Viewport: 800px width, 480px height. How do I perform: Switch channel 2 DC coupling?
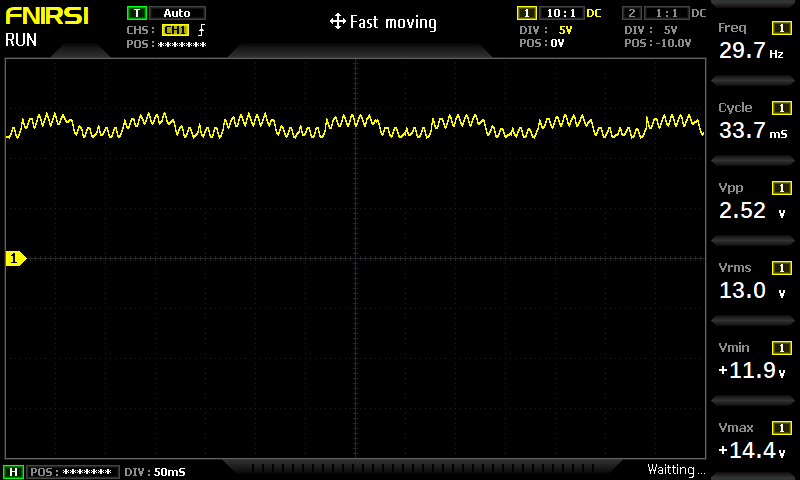point(698,13)
